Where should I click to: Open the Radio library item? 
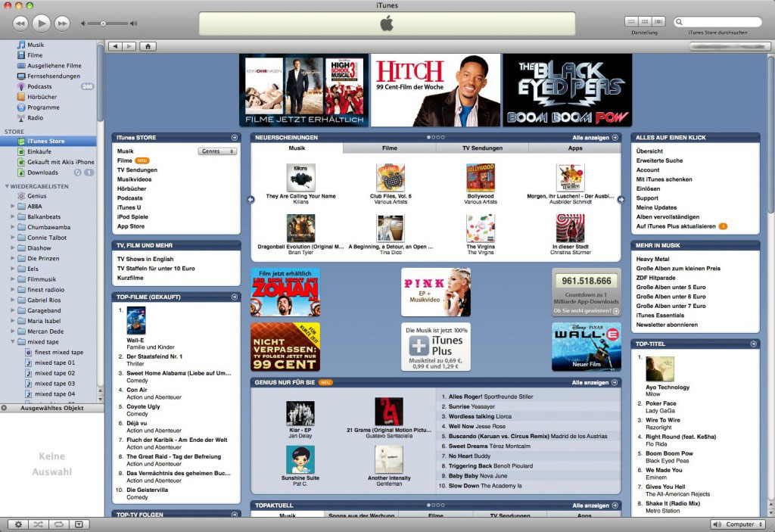[x=35, y=118]
